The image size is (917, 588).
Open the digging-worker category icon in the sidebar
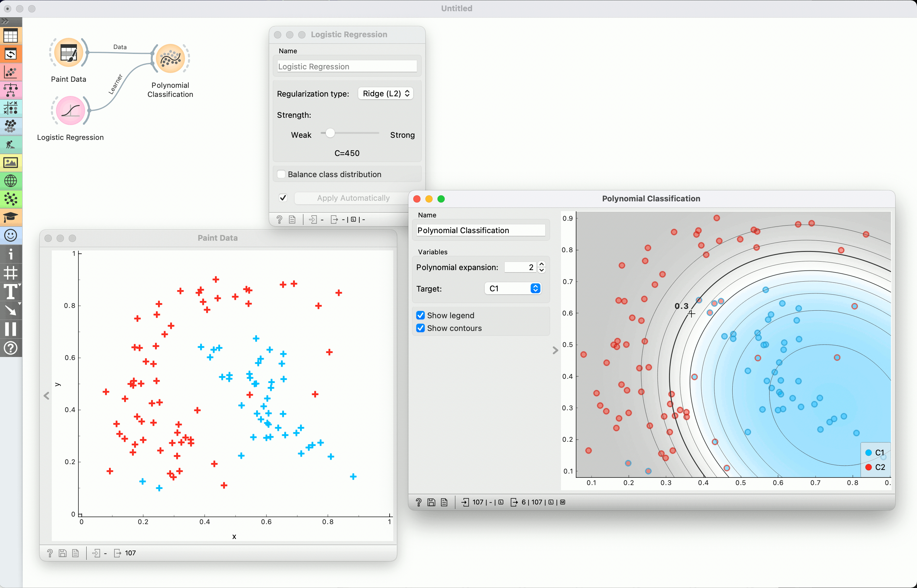point(11,144)
